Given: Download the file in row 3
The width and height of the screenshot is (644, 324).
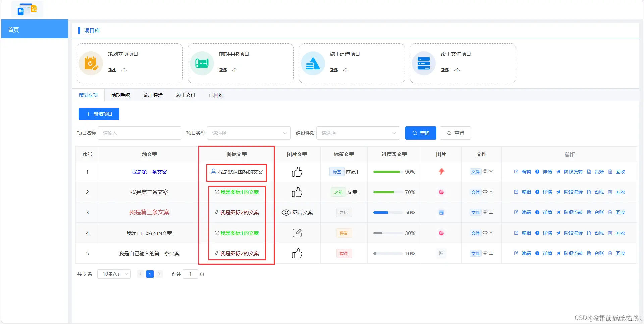Looking at the screenshot, I should coord(491,212).
